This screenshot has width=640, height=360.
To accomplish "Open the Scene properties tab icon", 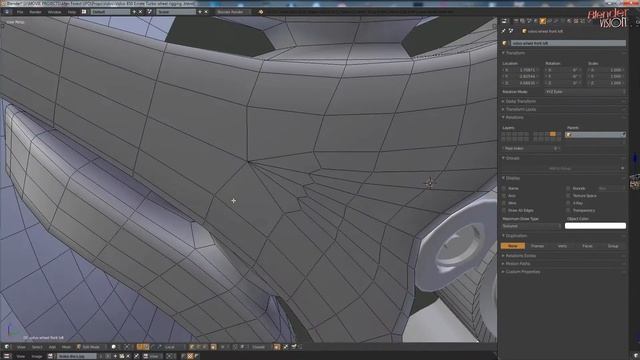I will 529,21.
